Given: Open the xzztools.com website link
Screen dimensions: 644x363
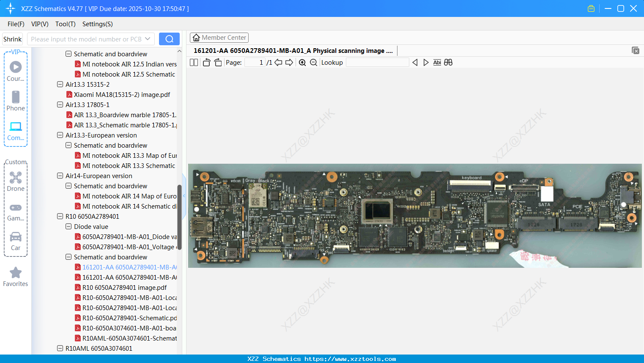Looking at the screenshot, I should [x=350, y=359].
